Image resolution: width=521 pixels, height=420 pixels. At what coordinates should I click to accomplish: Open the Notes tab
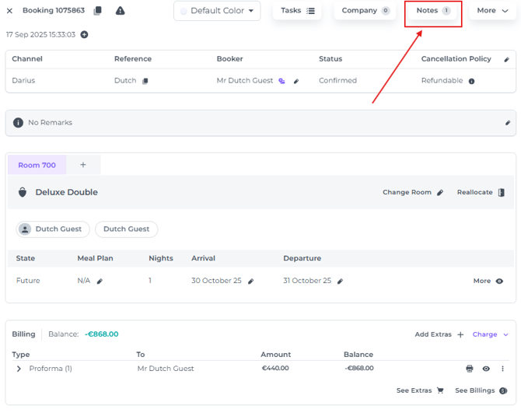click(x=432, y=11)
